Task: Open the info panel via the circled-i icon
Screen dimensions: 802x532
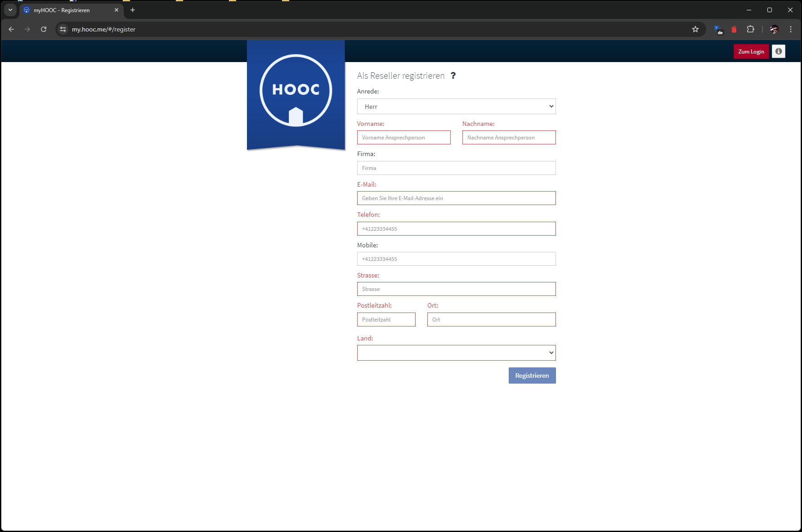Action: coord(778,51)
